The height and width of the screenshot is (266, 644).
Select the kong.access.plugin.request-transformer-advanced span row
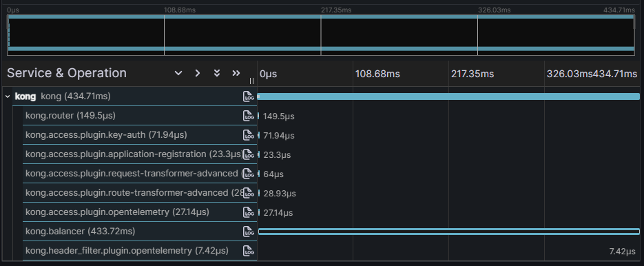140,174
